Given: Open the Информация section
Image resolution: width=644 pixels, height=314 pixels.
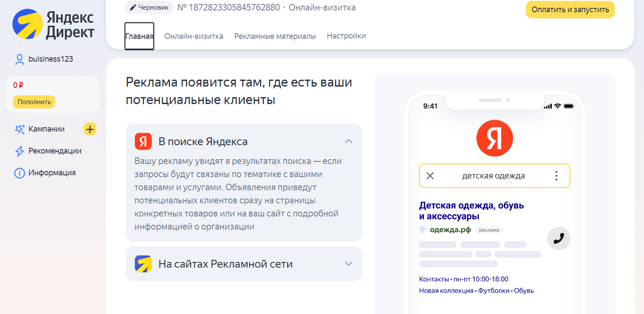Looking at the screenshot, I should click(52, 173).
